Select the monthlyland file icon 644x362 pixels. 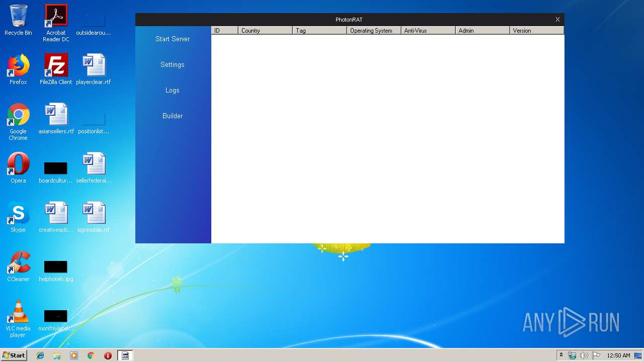(x=56, y=320)
